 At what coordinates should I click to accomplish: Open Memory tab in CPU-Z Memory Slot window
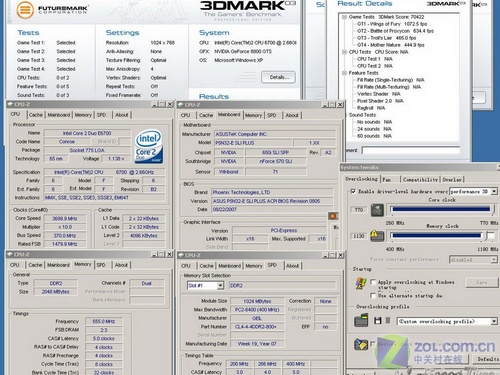pos(254,266)
